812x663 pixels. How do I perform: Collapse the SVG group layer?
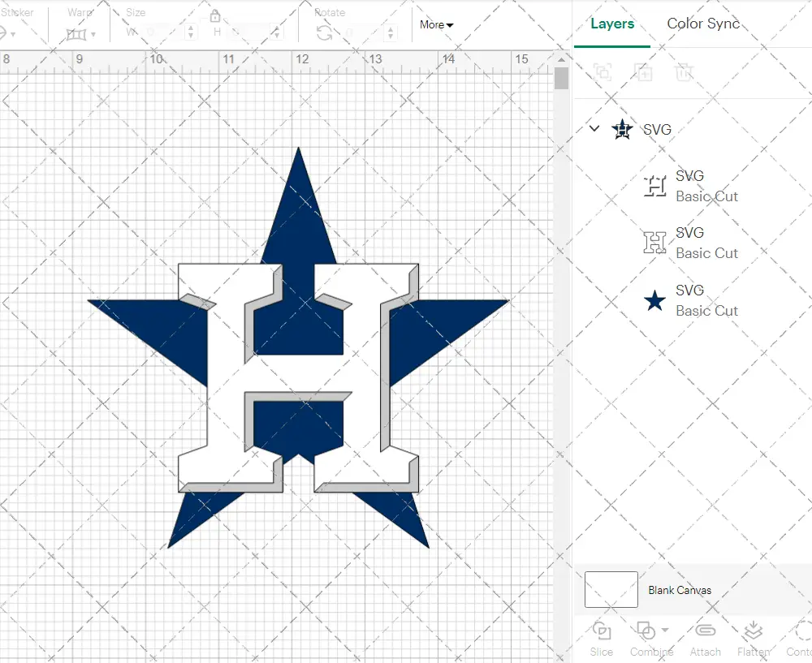click(x=594, y=128)
